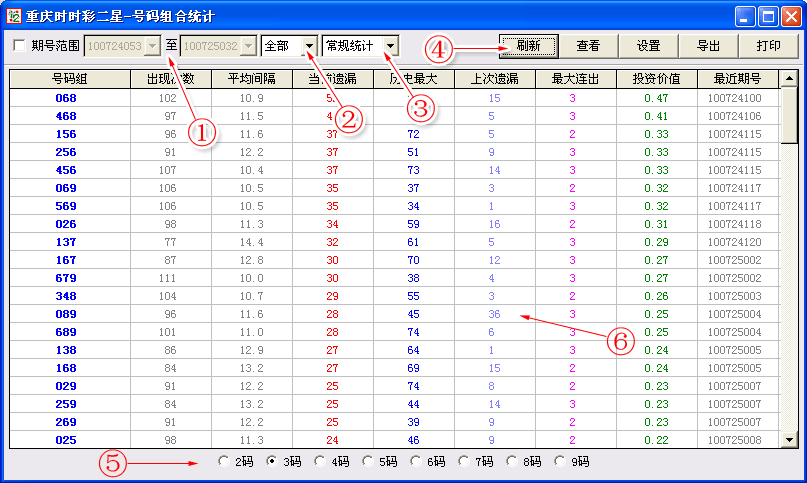Image resolution: width=807 pixels, height=483 pixels.
Task: Click the 刷新 button
Action: click(529, 46)
